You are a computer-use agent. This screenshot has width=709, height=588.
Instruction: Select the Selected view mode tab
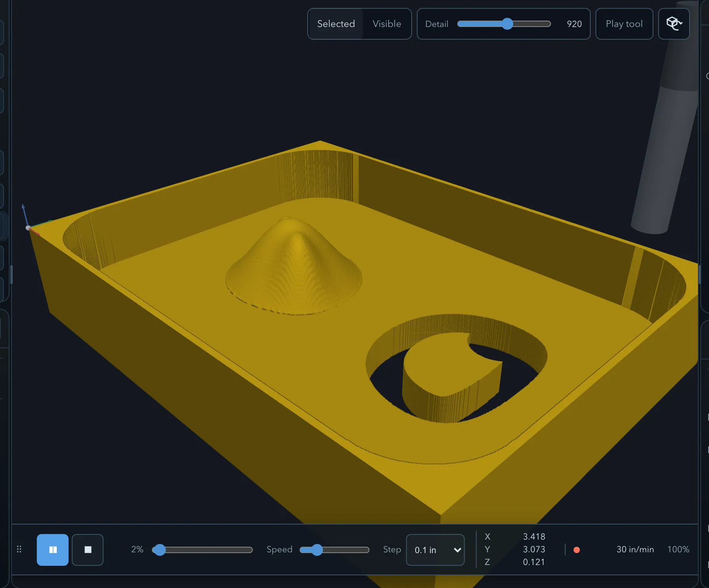(x=336, y=24)
